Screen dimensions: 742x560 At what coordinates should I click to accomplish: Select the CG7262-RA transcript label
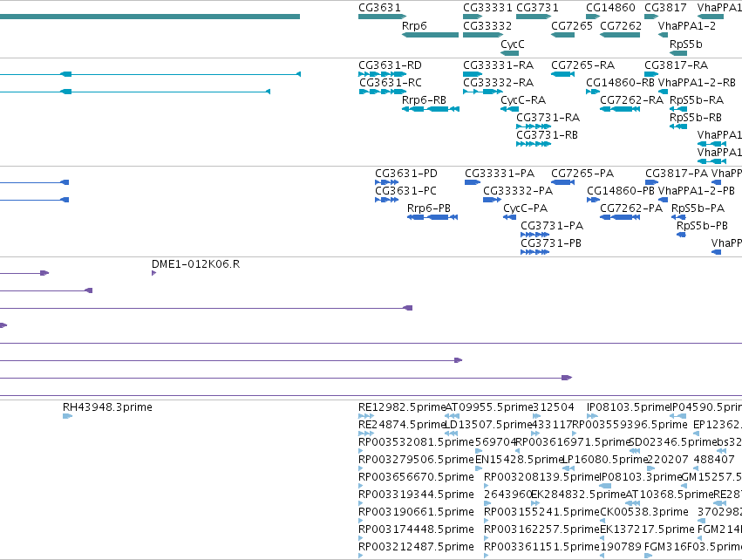pyautogui.click(x=632, y=100)
